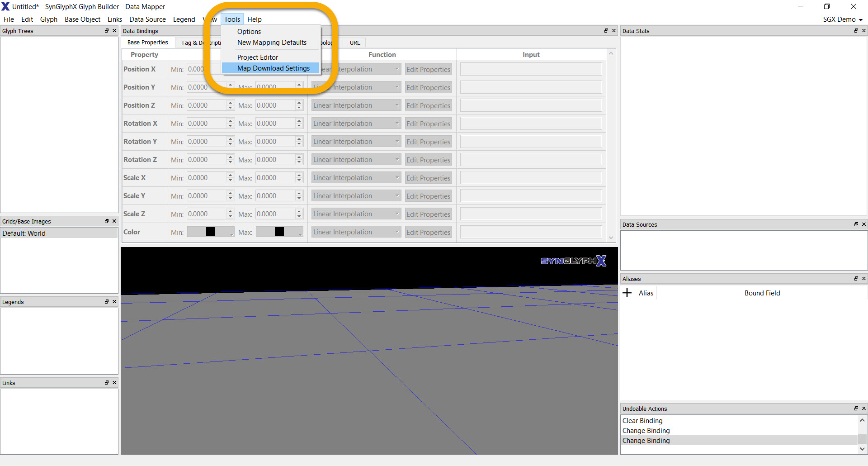Open Color interpolation function dropdown
The width and height of the screenshot is (868, 466).
pos(356,232)
